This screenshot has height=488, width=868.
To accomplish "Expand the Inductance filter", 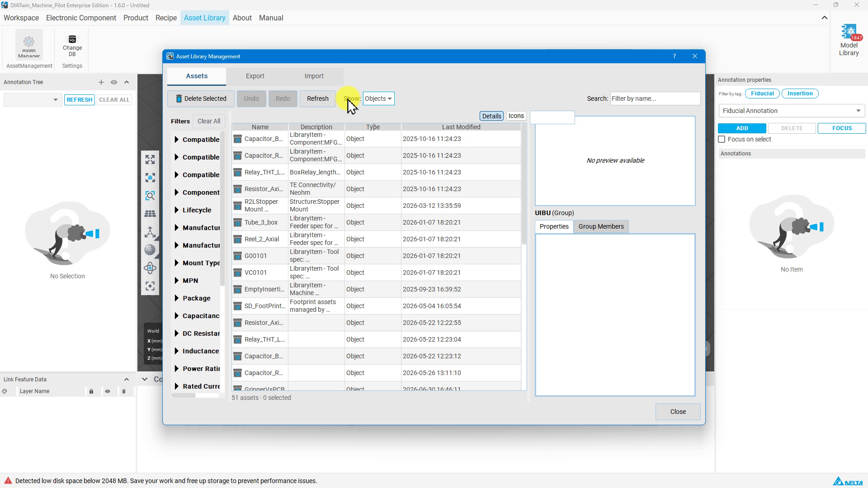I will click(176, 351).
